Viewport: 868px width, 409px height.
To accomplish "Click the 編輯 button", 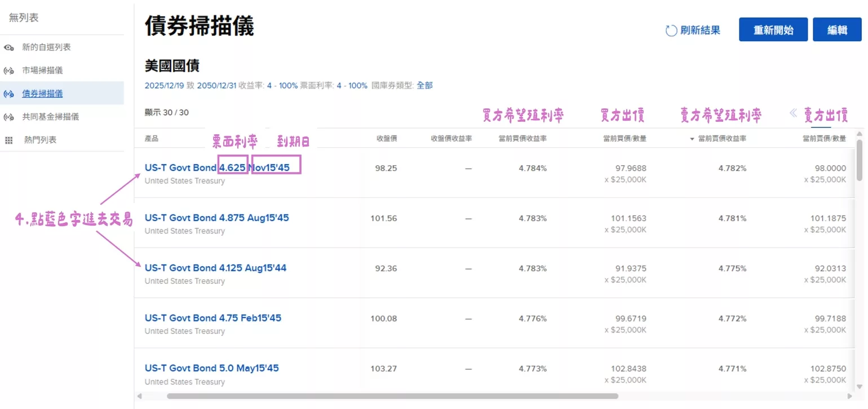I will pos(837,29).
